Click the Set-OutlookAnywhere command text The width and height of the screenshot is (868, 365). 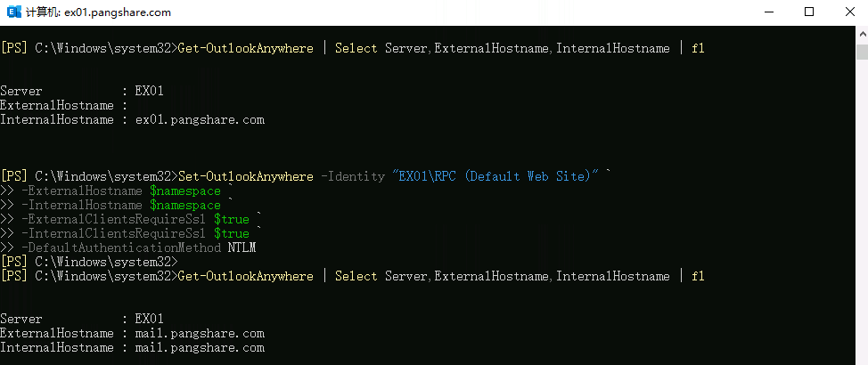[x=246, y=176]
